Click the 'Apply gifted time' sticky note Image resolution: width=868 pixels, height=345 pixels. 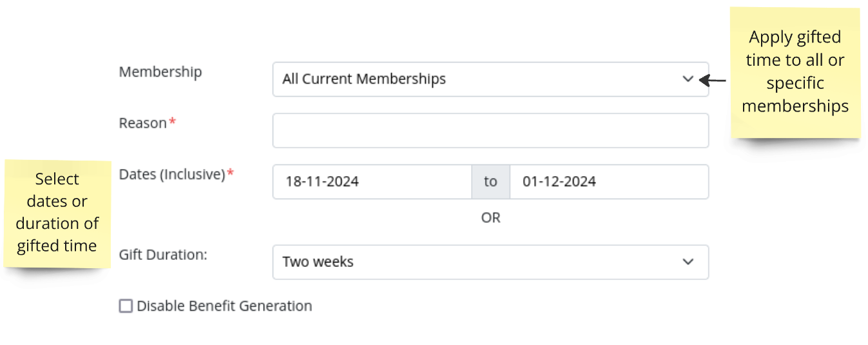pyautogui.click(x=795, y=72)
